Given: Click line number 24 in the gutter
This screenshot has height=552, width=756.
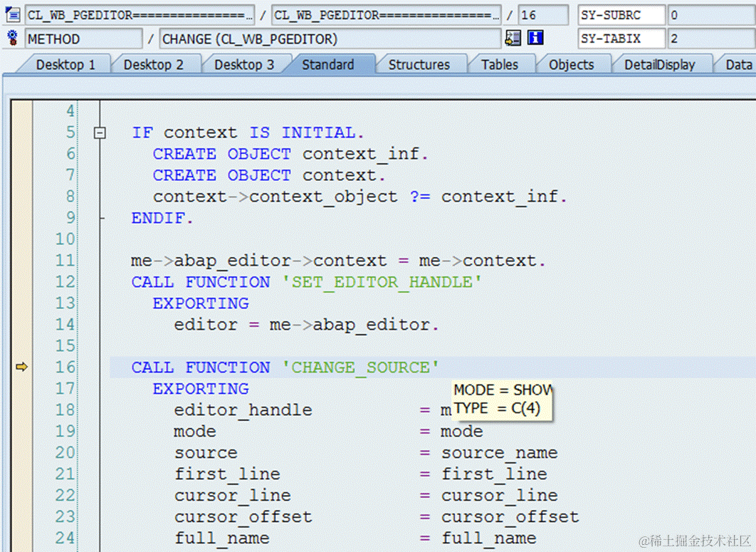Looking at the screenshot, I should (65, 538).
